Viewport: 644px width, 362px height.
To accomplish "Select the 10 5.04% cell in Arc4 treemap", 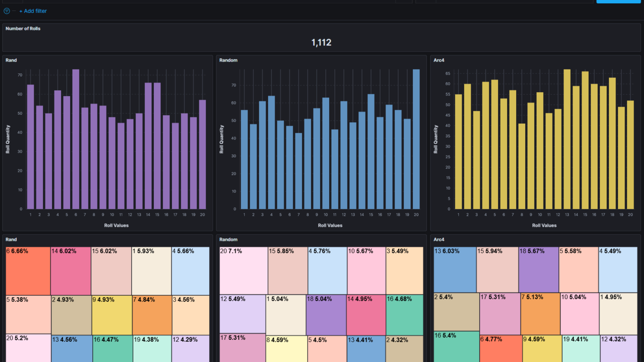I will [x=580, y=314].
